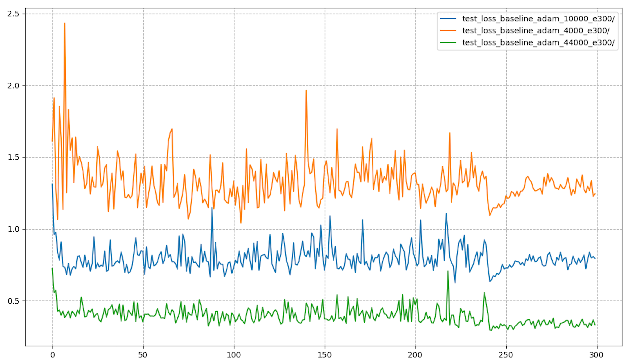Click the orange line swatch in legend
The image size is (628, 364).
448,31
